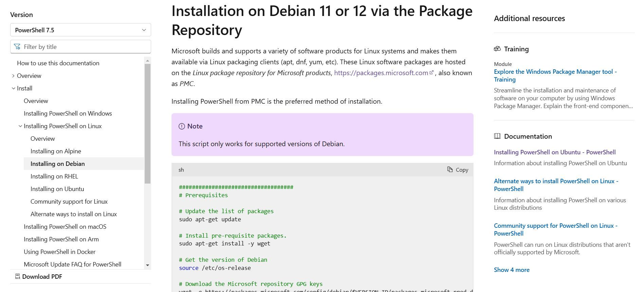The image size is (644, 292).
Task: Click the Copy icon on the sh code block
Action: tap(450, 169)
